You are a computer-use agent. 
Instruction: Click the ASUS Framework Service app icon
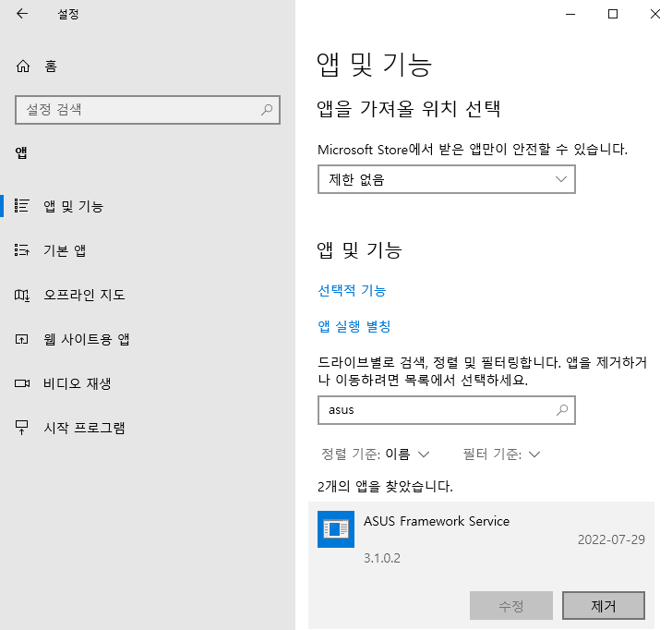tap(336, 528)
